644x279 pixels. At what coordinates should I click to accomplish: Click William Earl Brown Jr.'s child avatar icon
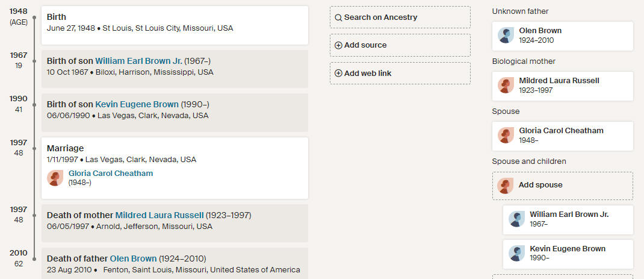516,219
